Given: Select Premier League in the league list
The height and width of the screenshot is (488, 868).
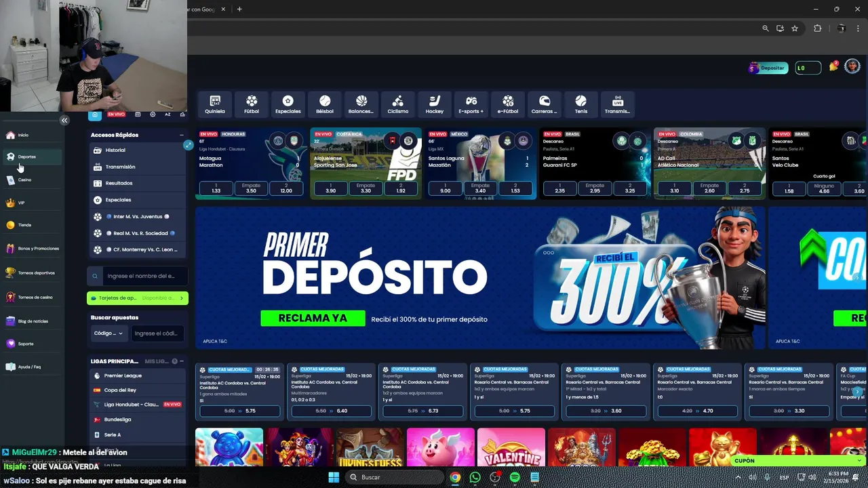Looking at the screenshot, I should click(138, 375).
